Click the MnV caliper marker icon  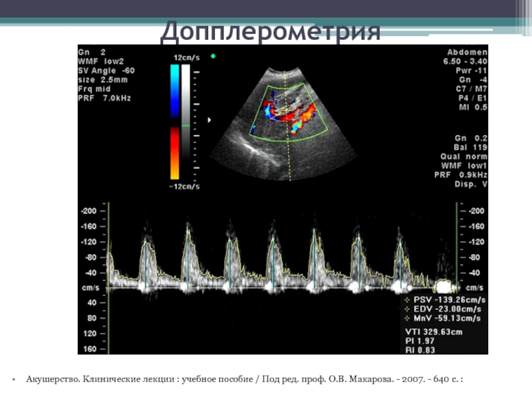click(x=407, y=319)
